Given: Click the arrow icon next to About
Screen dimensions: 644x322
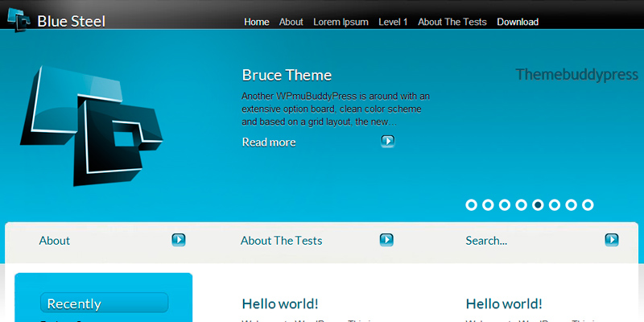Looking at the screenshot, I should click(x=179, y=240).
